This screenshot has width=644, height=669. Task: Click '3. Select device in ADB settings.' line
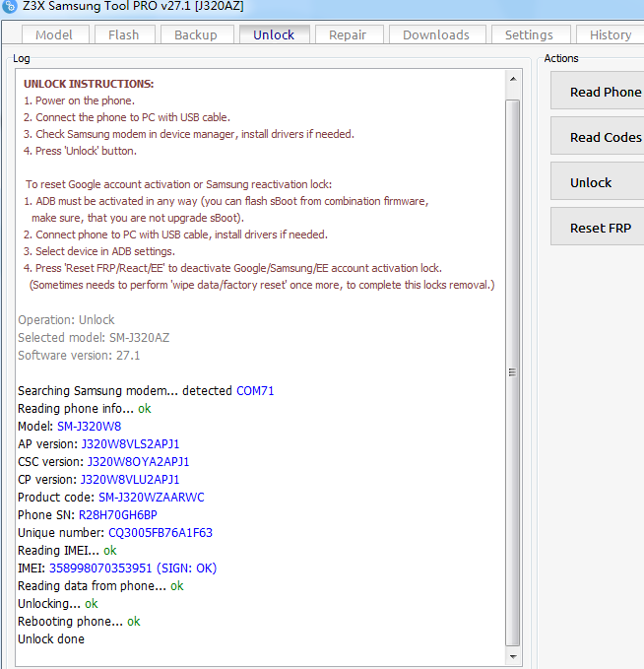99,251
